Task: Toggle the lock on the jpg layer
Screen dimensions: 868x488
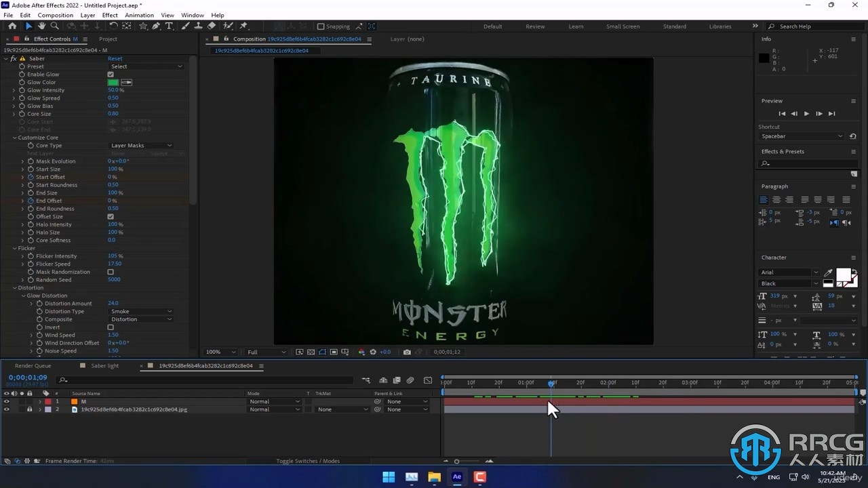Action: pyautogui.click(x=29, y=409)
